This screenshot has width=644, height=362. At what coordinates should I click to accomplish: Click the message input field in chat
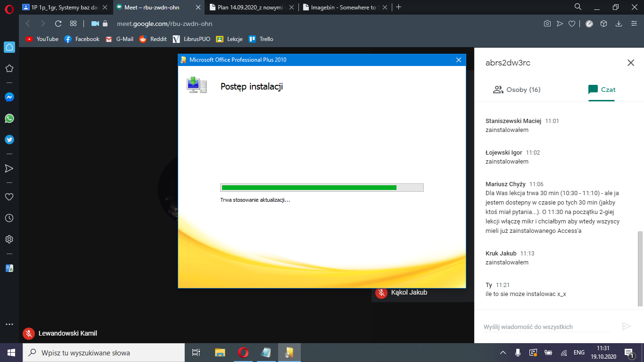pyautogui.click(x=546, y=327)
